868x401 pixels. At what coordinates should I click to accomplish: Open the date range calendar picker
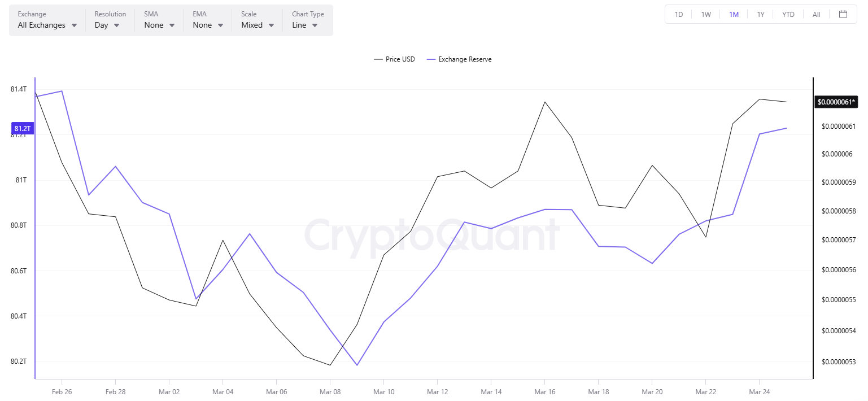click(x=844, y=14)
